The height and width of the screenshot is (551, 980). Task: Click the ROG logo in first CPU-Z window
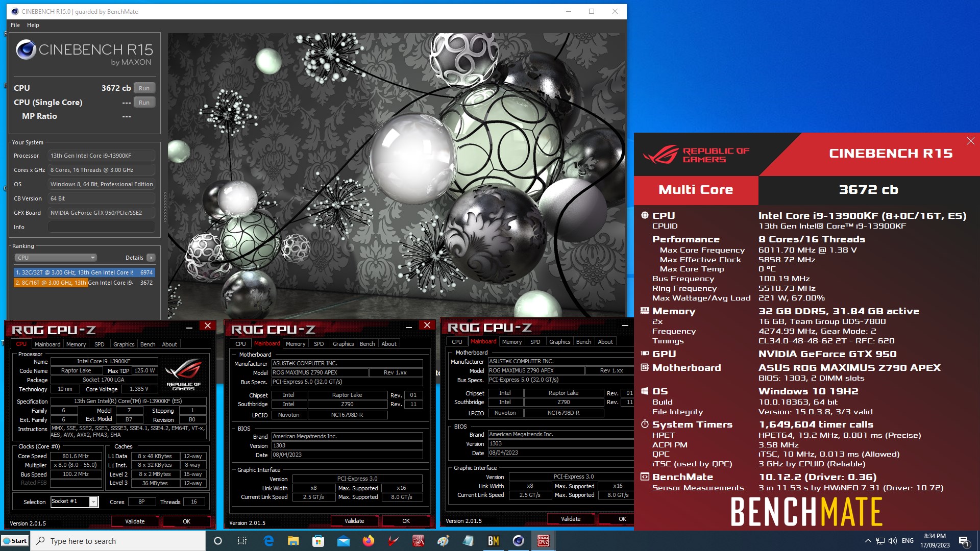[x=183, y=373]
